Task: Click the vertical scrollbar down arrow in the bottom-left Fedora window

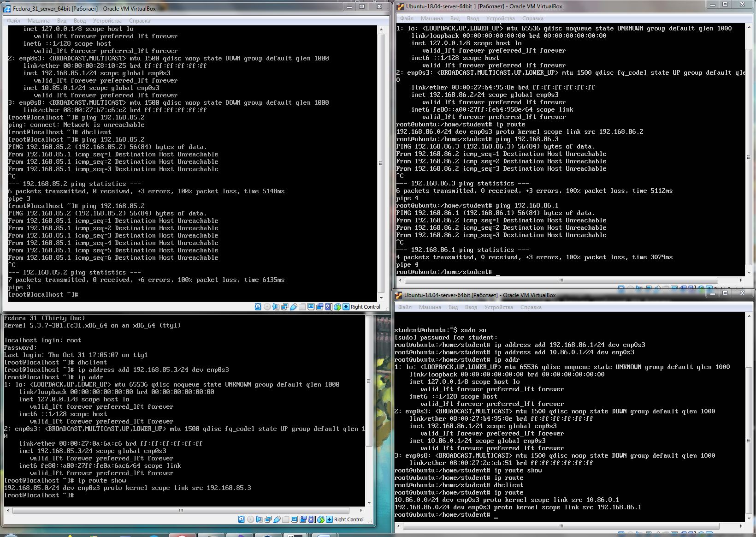Action: (368, 502)
